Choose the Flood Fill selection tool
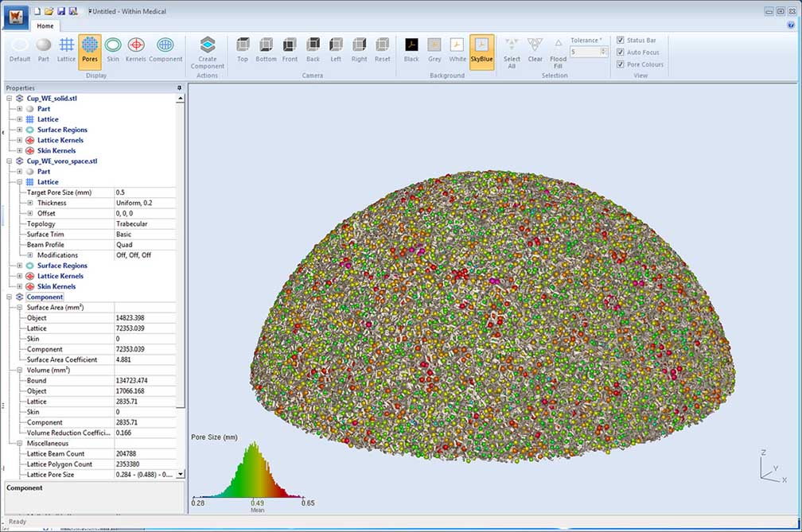The width and height of the screenshot is (802, 532). pyautogui.click(x=559, y=49)
